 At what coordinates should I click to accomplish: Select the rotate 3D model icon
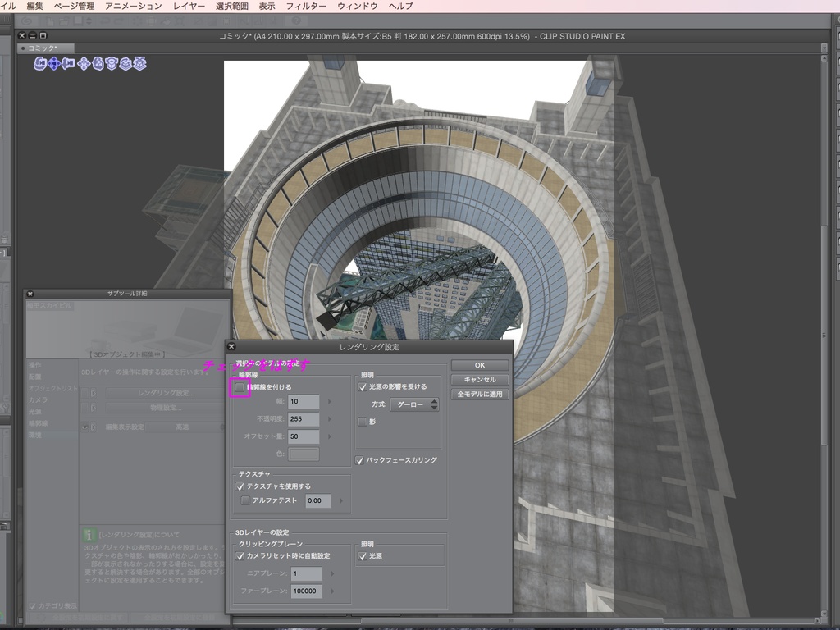pyautogui.click(x=112, y=63)
